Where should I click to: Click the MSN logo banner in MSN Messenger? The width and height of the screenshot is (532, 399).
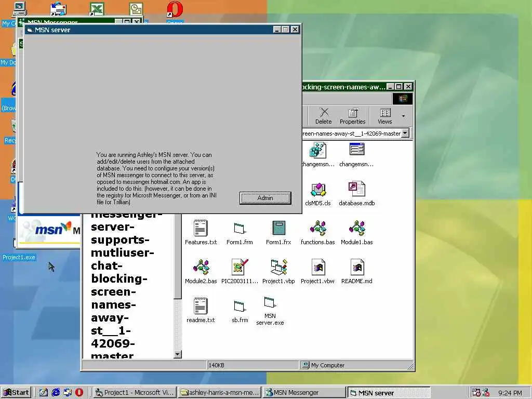coord(50,231)
